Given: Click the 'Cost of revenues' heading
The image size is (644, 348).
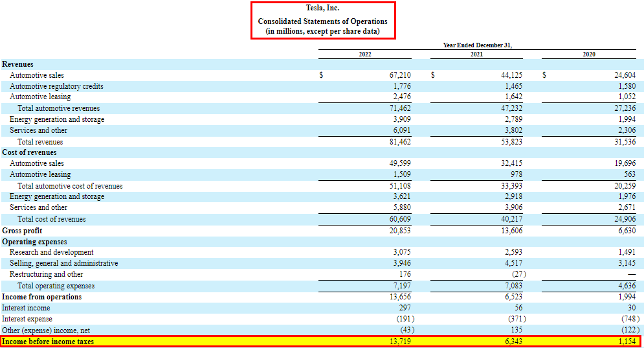Looking at the screenshot, I should pyautogui.click(x=29, y=152).
